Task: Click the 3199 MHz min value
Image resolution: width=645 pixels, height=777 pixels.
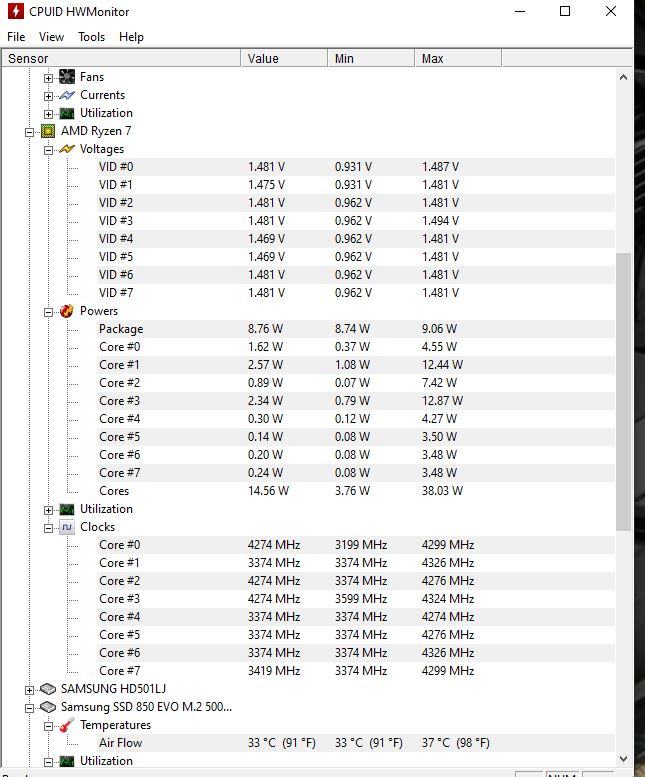Action: (x=361, y=545)
